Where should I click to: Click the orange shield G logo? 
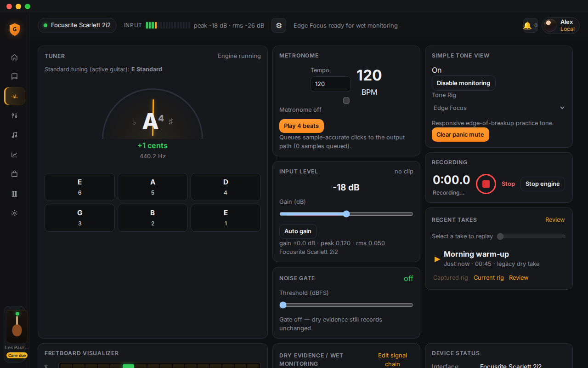point(15,29)
